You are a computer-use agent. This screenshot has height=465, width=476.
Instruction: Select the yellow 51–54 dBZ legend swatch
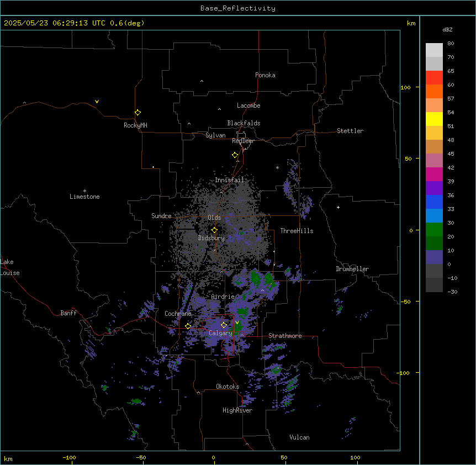(434, 119)
